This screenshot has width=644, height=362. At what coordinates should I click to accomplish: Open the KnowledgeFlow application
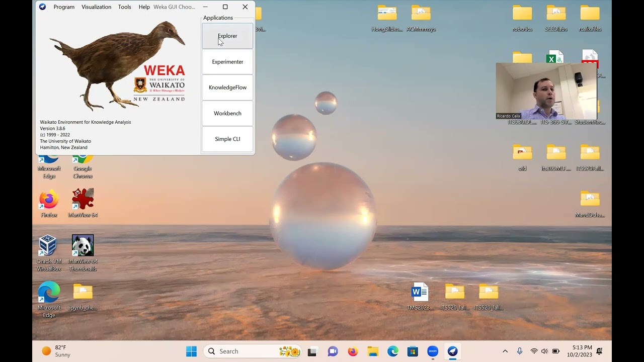coord(227,87)
